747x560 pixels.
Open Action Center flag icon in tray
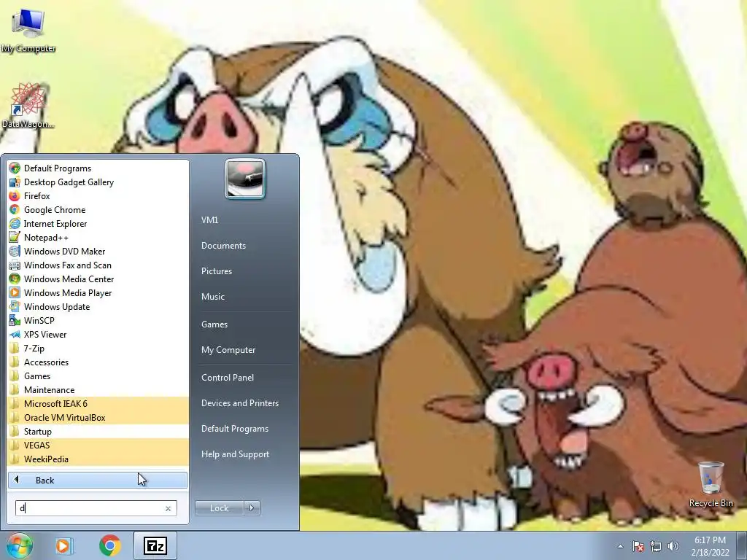(638, 546)
